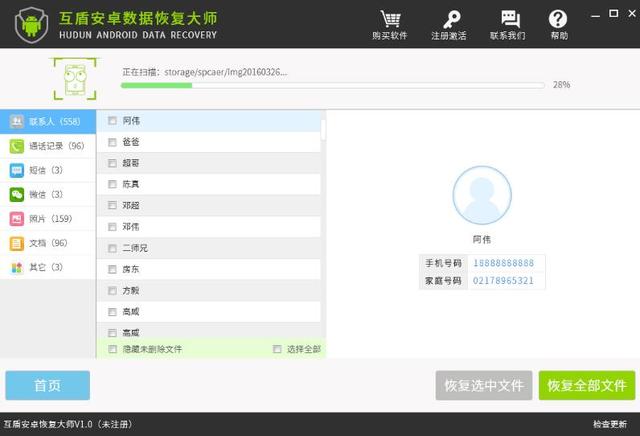Click the phone scanning animation icon

[x=75, y=79]
